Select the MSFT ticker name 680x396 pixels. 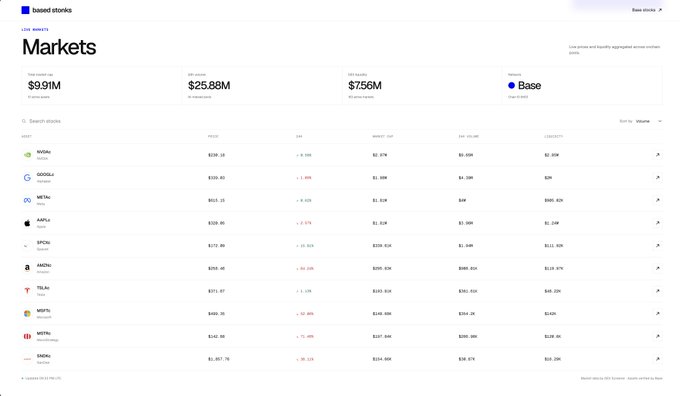click(x=43, y=311)
